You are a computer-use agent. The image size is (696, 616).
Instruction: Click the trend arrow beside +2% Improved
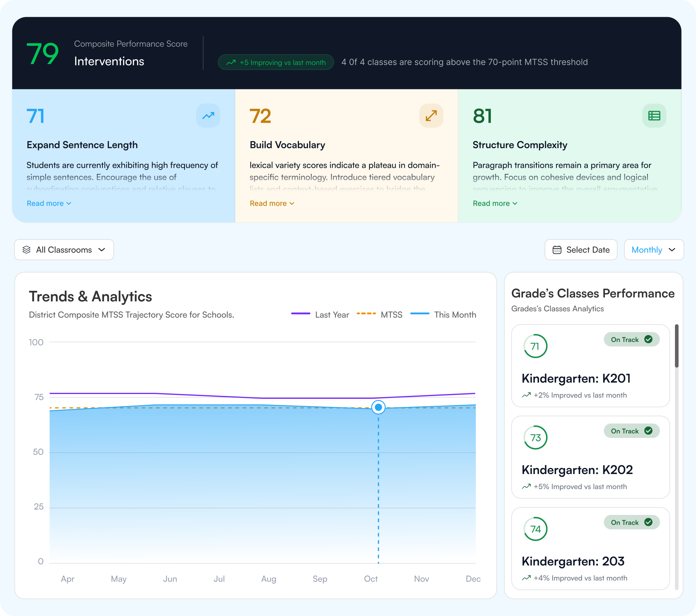526,395
